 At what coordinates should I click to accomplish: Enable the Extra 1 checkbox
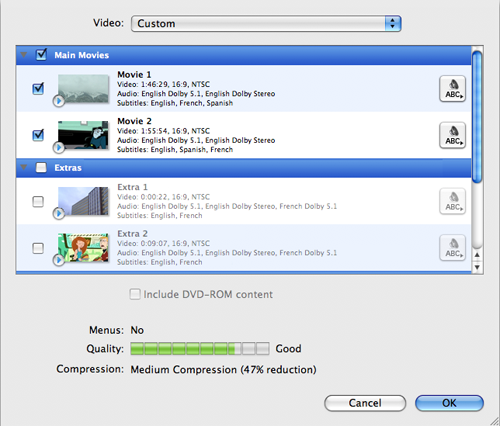tap(38, 201)
